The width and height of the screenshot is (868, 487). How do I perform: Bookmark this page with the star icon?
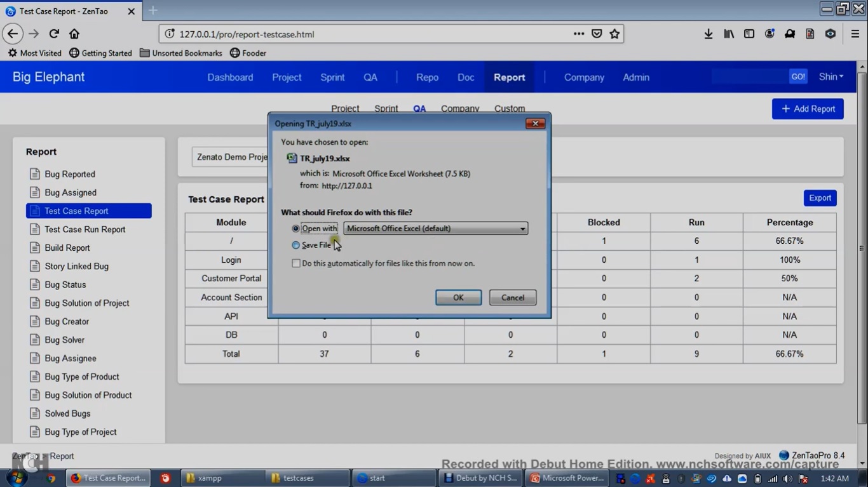pos(614,34)
